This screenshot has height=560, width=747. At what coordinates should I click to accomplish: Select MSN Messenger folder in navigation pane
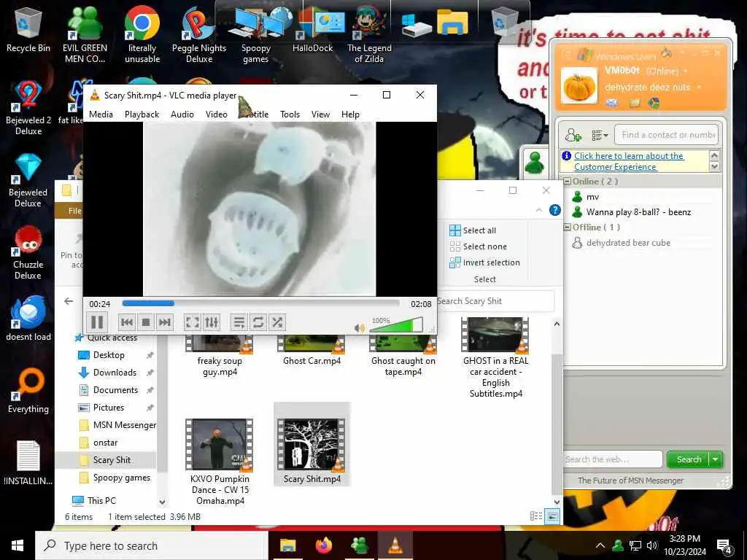pos(124,425)
